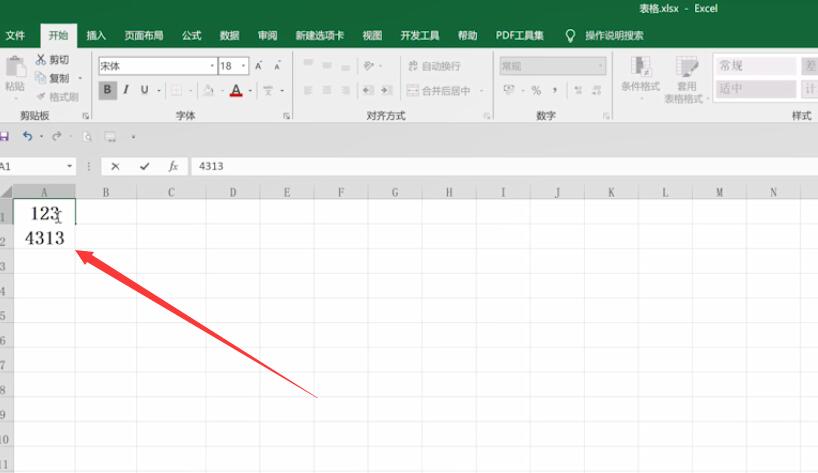Viewport: 818px width, 473px height.
Task: Click the formula bar showing 4313
Action: pos(504,166)
